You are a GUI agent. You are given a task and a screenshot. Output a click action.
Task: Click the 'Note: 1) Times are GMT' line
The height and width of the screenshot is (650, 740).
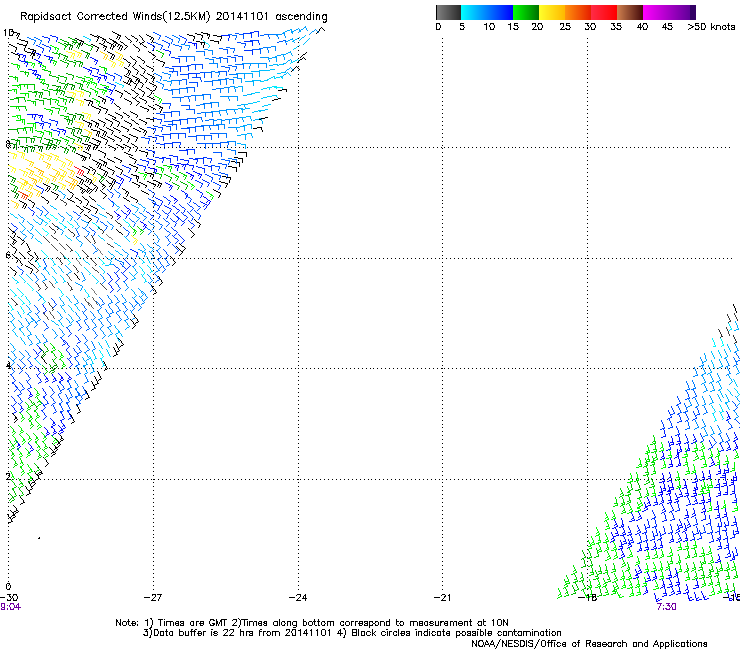coord(312,623)
